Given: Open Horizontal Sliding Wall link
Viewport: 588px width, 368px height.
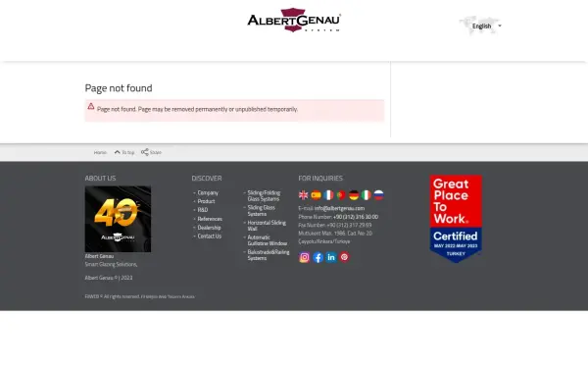Looking at the screenshot, I should [267, 226].
